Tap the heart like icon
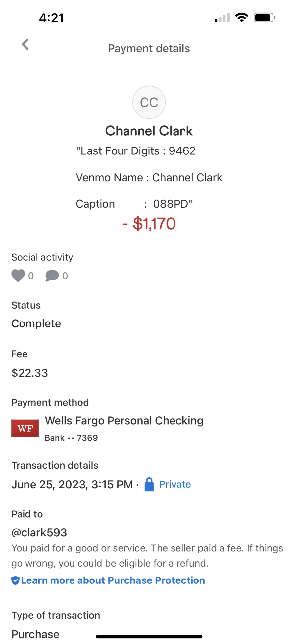This screenshot has width=298, height=644. (x=18, y=276)
